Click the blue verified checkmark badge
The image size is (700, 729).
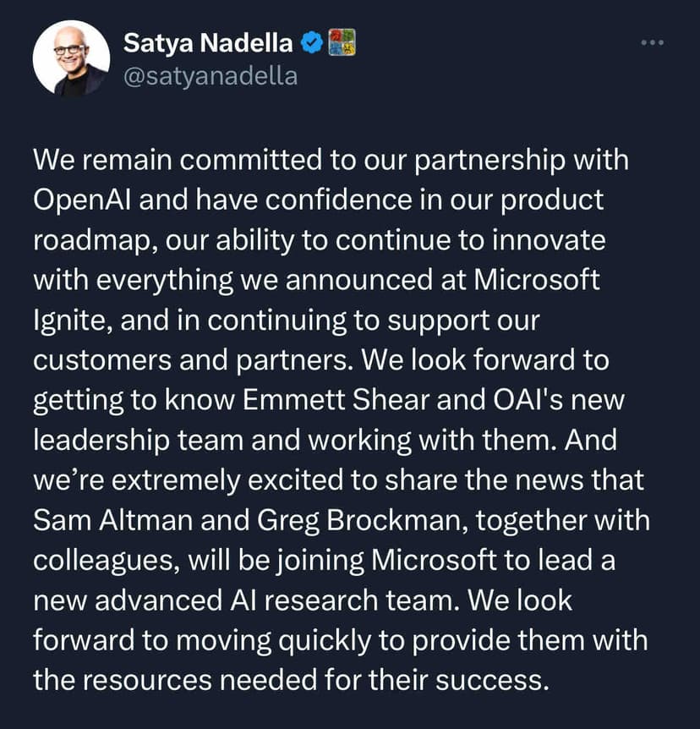(311, 43)
